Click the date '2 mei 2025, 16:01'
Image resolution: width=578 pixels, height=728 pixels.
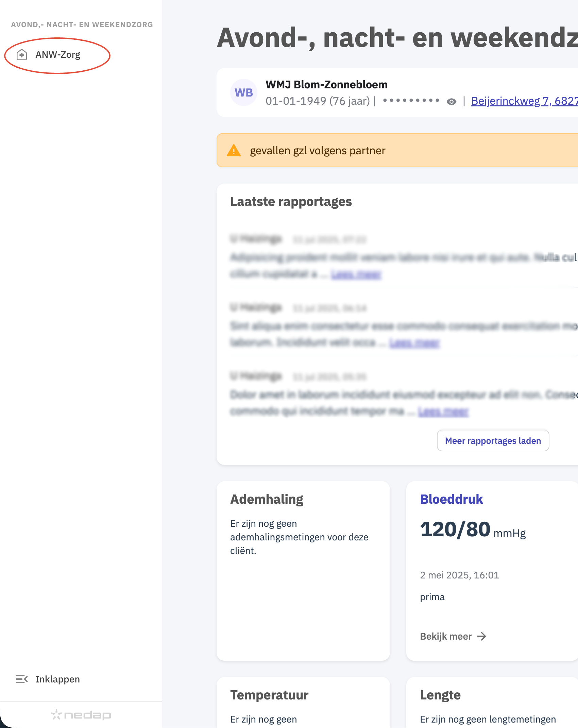pyautogui.click(x=460, y=575)
